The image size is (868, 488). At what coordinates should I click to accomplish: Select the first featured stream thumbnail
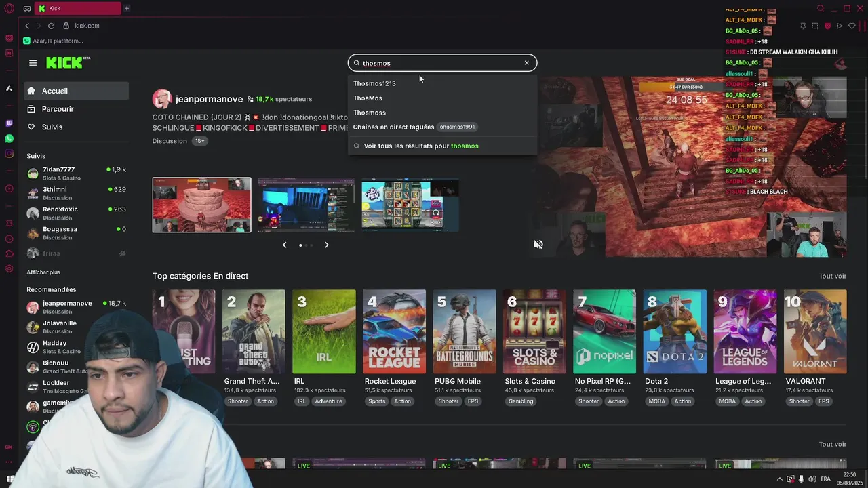pos(201,205)
